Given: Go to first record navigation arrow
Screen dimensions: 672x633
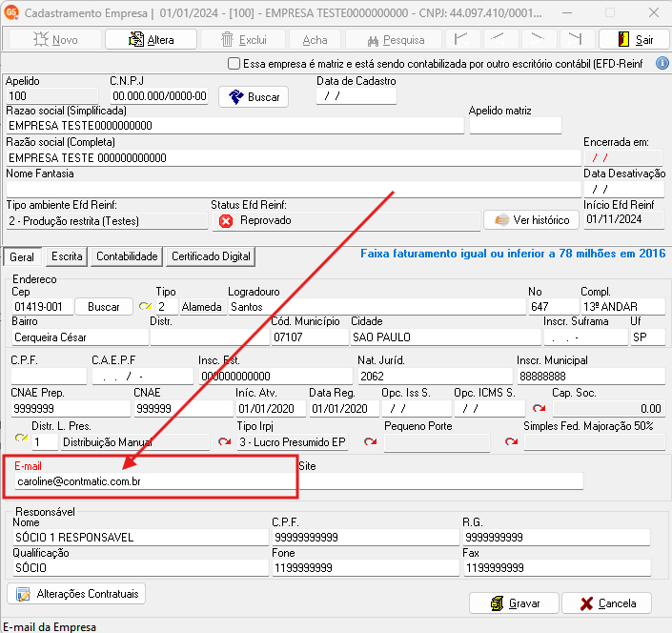Looking at the screenshot, I should pyautogui.click(x=461, y=40).
